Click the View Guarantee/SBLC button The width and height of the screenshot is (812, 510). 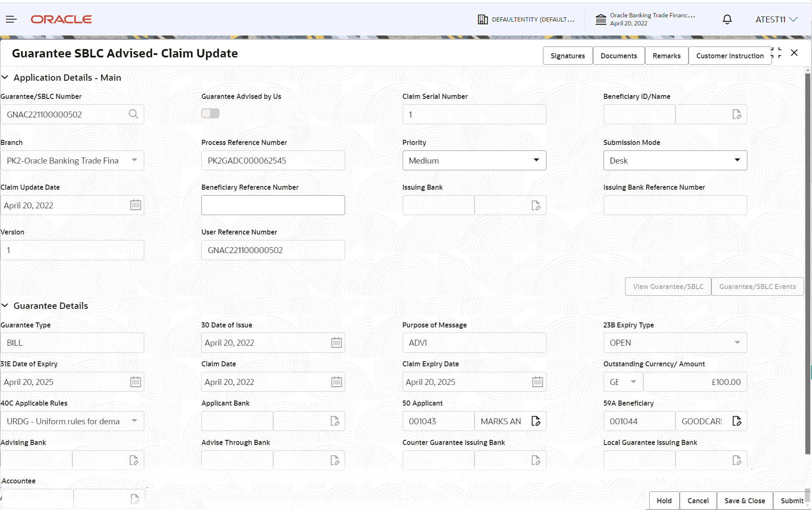pyautogui.click(x=667, y=286)
